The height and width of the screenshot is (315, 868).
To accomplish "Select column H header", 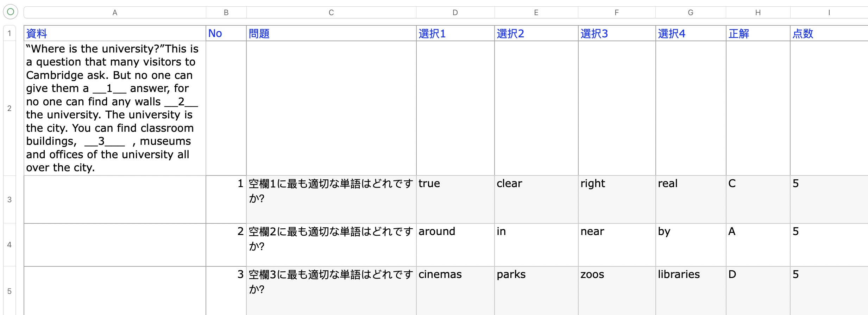I will tap(758, 13).
